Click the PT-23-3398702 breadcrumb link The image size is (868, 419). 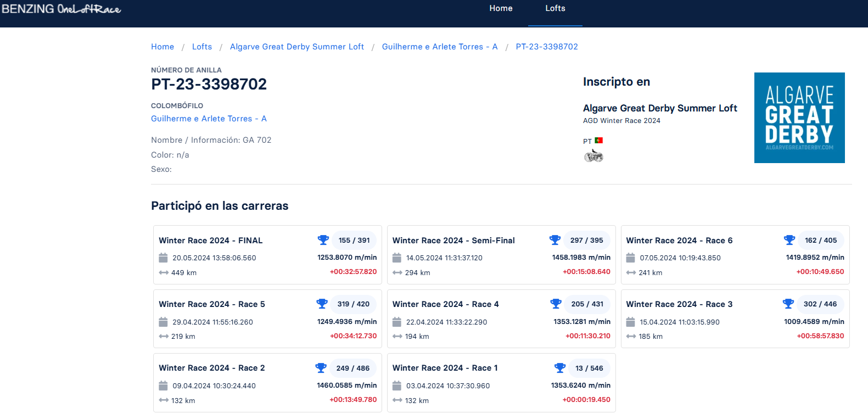point(546,47)
